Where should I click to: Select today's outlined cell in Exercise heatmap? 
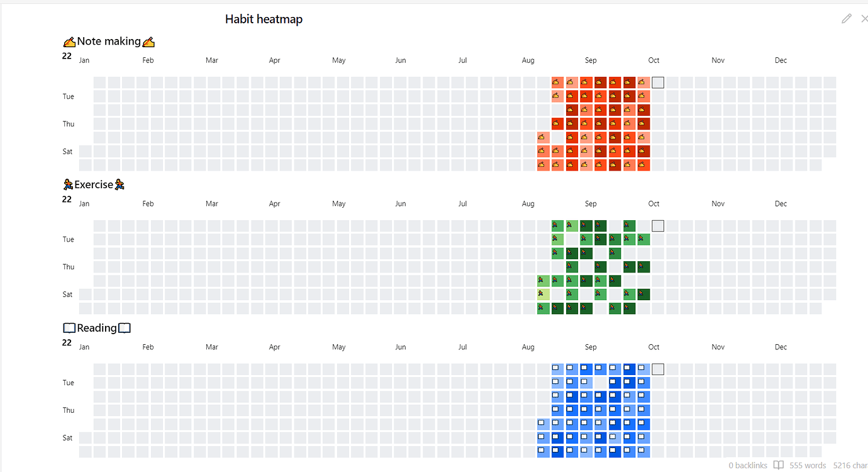(658, 226)
